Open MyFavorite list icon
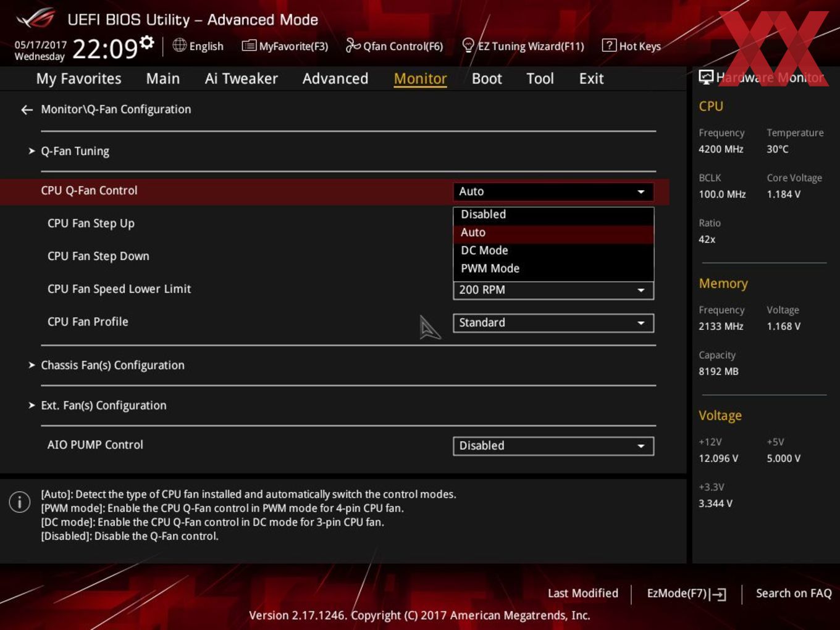 (248, 46)
